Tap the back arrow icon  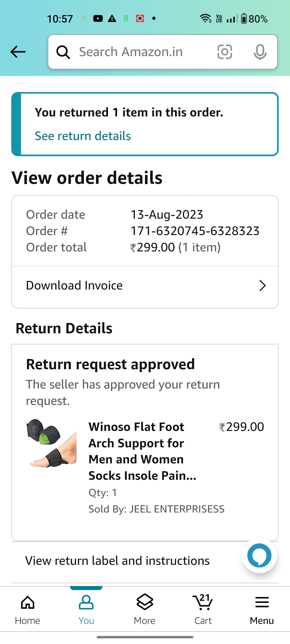[x=18, y=52]
